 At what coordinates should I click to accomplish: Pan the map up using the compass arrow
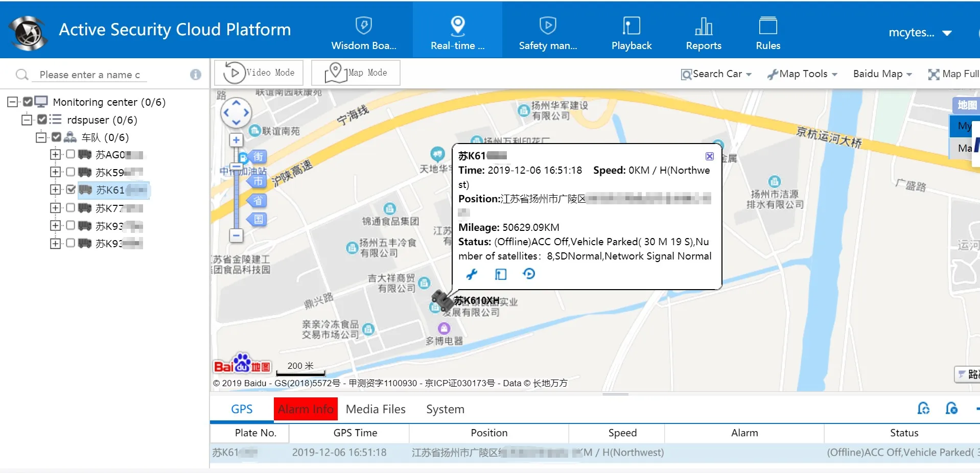236,103
